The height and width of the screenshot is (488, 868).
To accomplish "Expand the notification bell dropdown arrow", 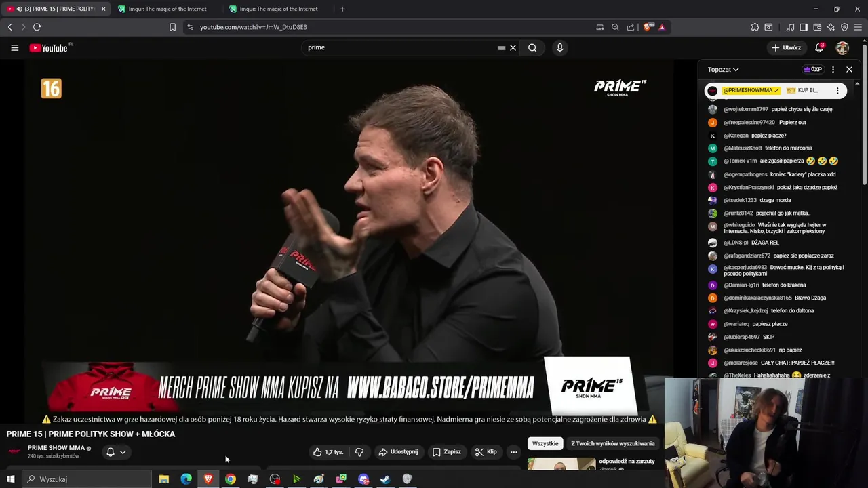I will (x=123, y=452).
